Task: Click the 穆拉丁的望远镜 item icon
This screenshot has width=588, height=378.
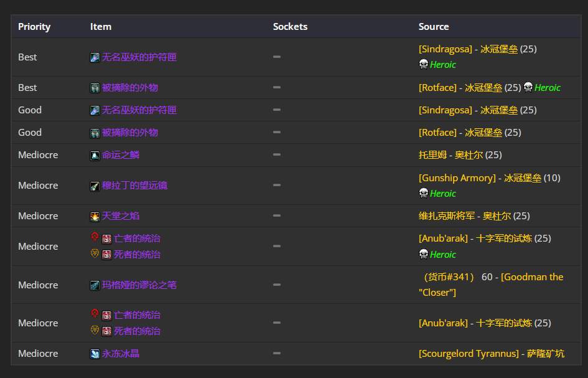Action: (x=95, y=186)
